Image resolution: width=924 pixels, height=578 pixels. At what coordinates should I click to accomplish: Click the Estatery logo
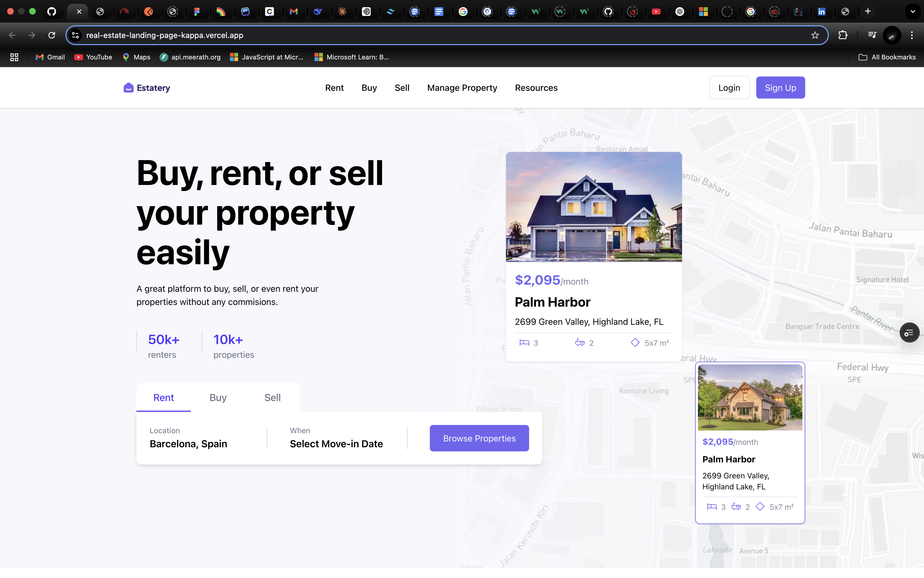(x=147, y=88)
